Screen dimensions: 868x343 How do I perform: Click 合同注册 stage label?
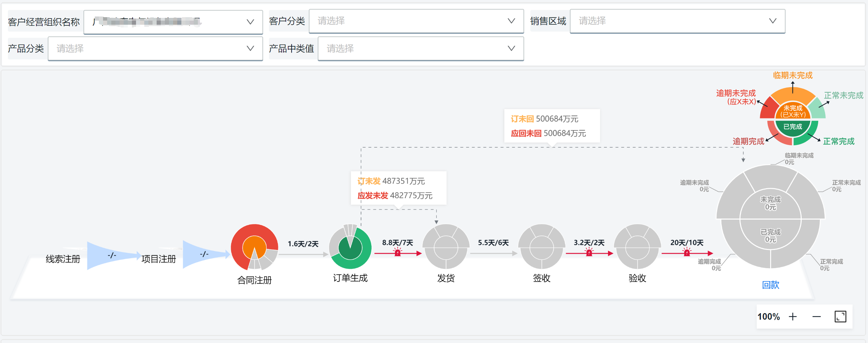click(255, 280)
